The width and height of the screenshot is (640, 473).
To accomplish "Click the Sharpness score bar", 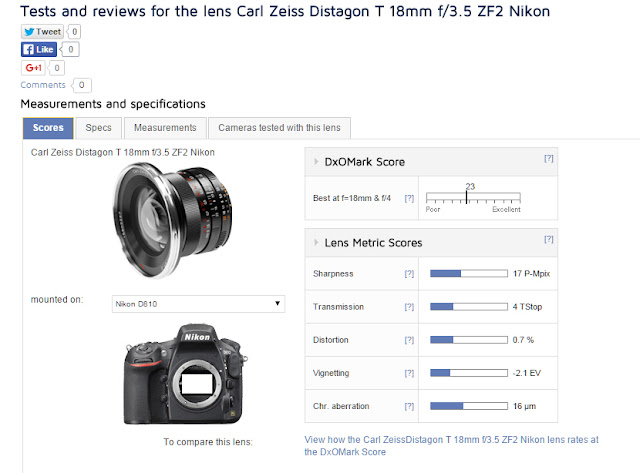I will pyautogui.click(x=469, y=273).
